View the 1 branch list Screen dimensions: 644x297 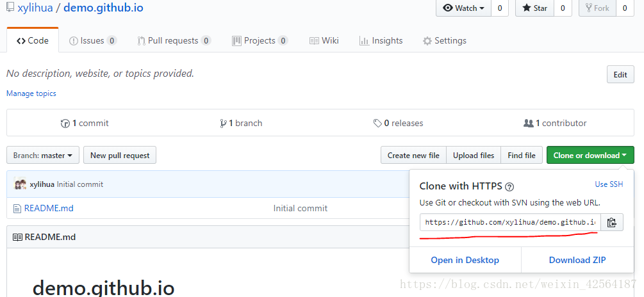241,123
